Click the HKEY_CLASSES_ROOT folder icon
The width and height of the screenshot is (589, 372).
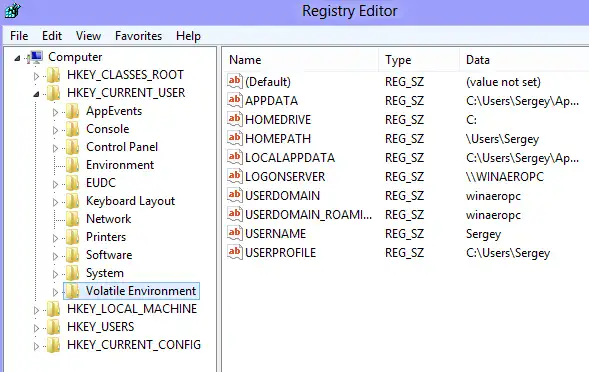(x=54, y=75)
